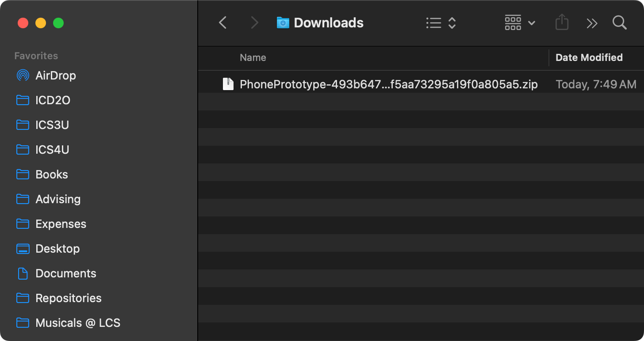Select Documents in Favorites sidebar
The image size is (644, 341).
(65, 273)
